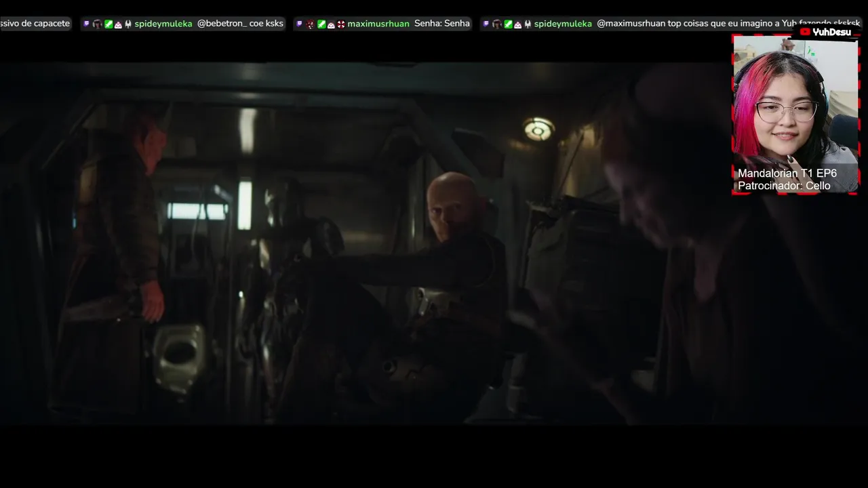
Task: Open the YuhDesu channel name label
Action: pos(832,32)
